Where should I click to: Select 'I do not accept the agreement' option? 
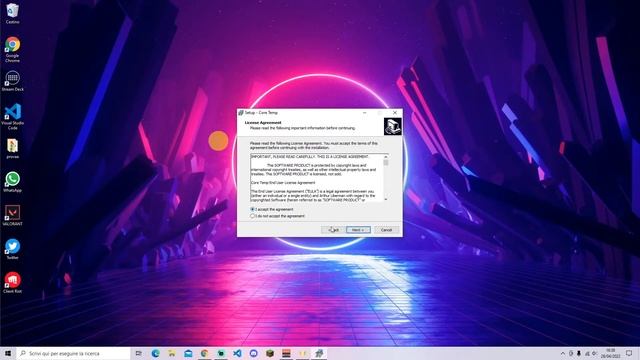coord(278,216)
